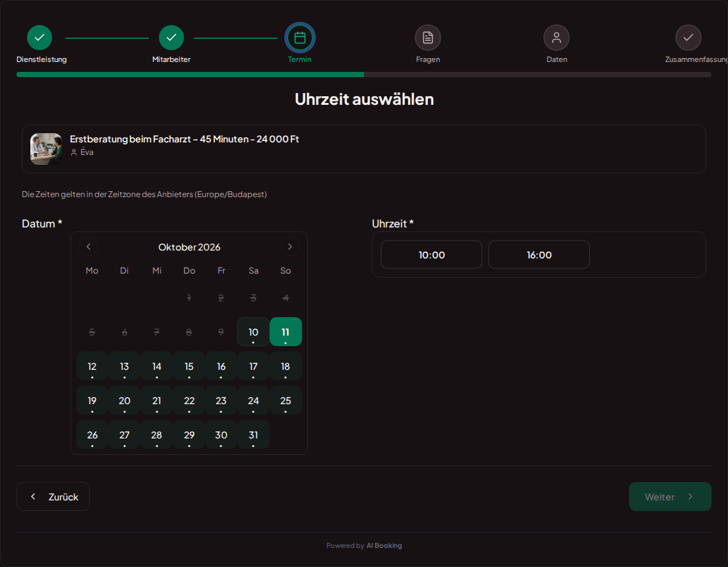Click the Dienstleistung step checkmark icon
Screen dimensions: 728x567
[40, 38]
